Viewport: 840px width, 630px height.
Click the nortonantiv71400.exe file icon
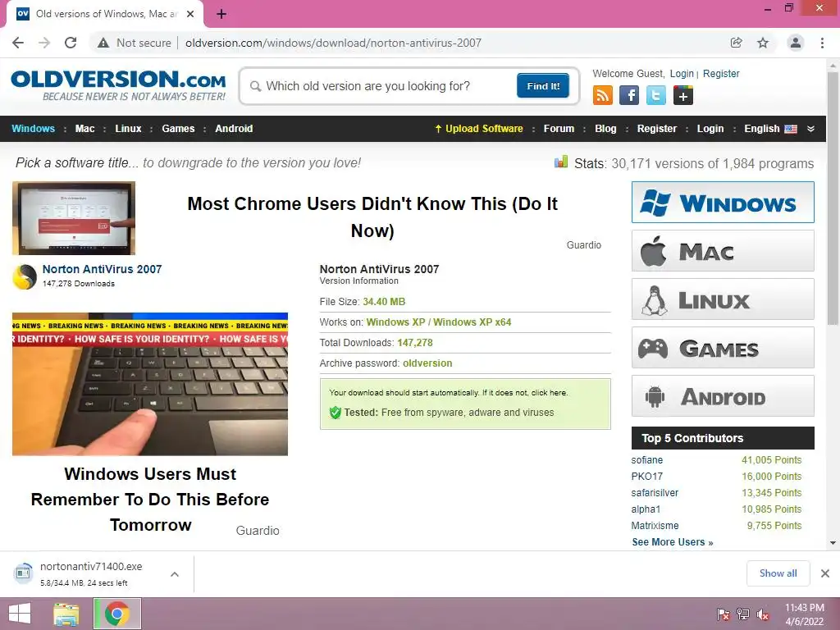click(23, 573)
